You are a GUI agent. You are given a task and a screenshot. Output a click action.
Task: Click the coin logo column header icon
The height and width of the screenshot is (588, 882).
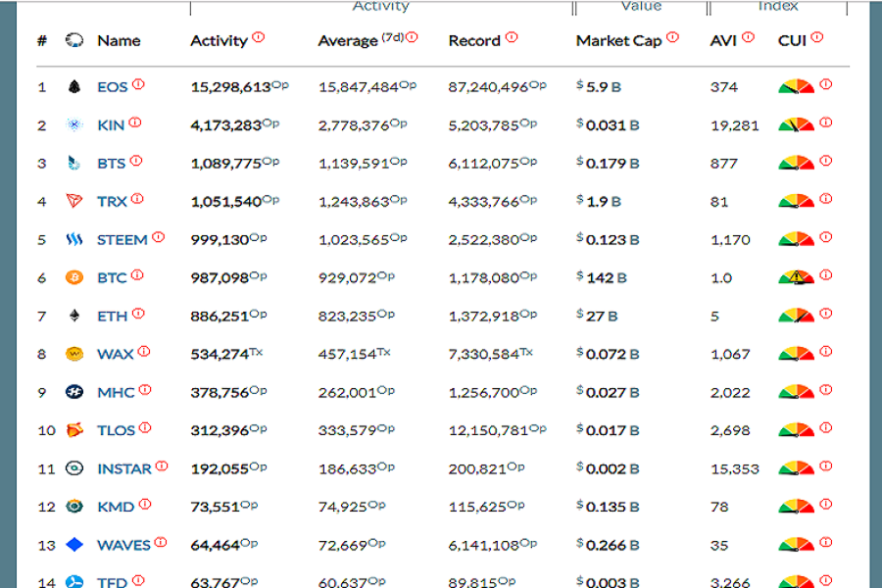[74, 40]
